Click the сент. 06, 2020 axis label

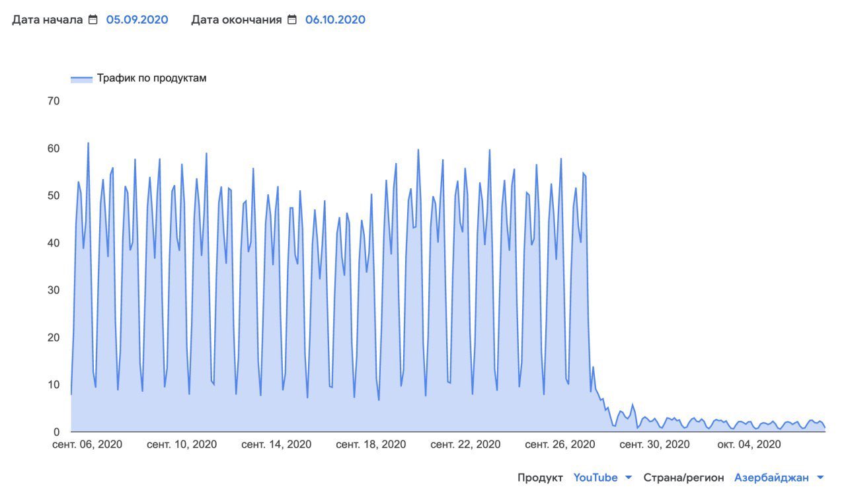[87, 445]
